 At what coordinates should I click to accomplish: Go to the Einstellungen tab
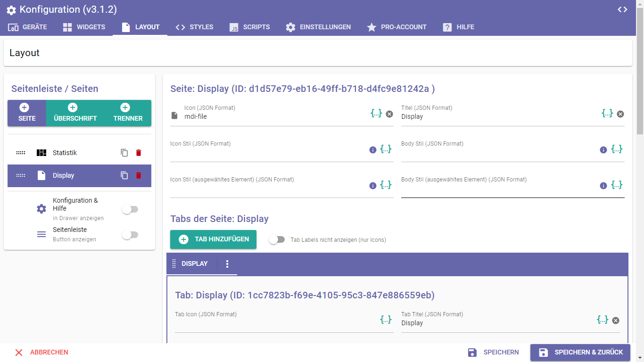pyautogui.click(x=318, y=27)
